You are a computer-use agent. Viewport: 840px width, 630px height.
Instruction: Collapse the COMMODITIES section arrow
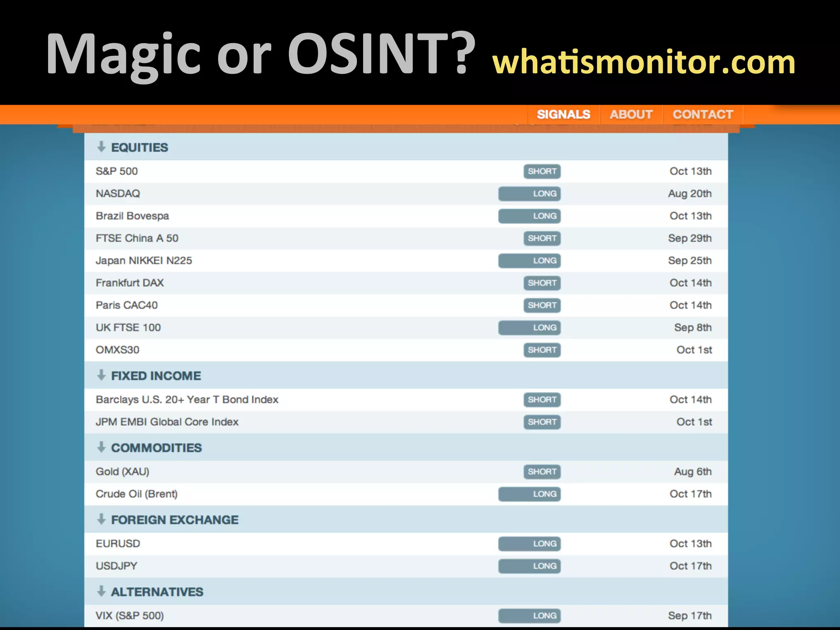click(101, 447)
